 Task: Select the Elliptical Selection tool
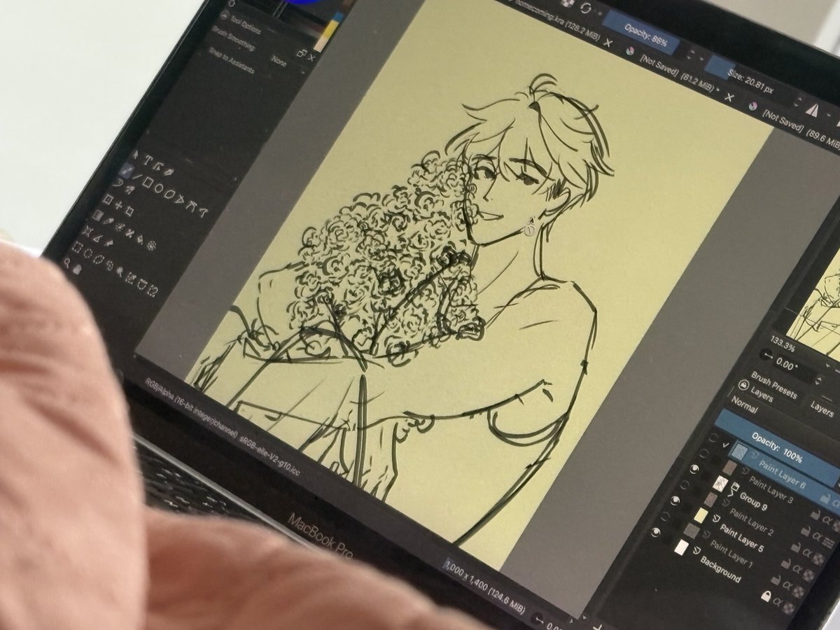click(x=87, y=253)
